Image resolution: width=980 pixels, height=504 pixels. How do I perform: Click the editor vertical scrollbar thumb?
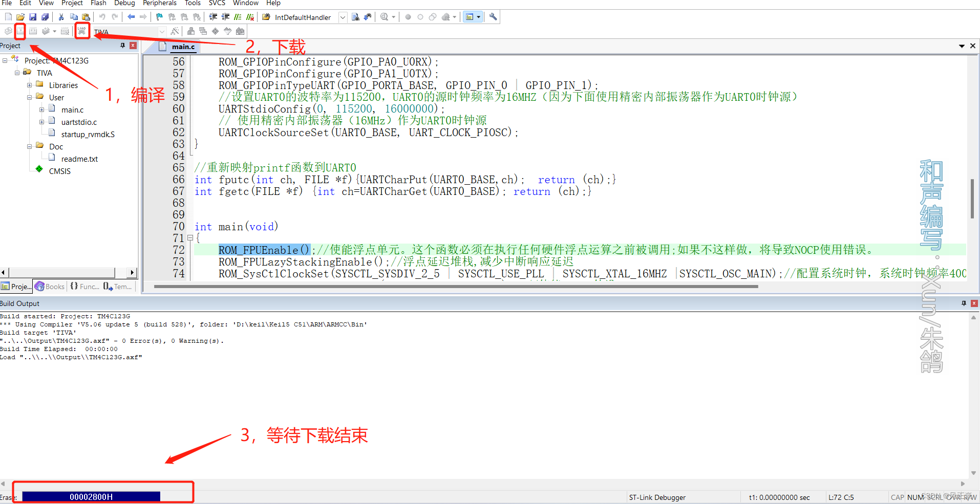coord(972,199)
